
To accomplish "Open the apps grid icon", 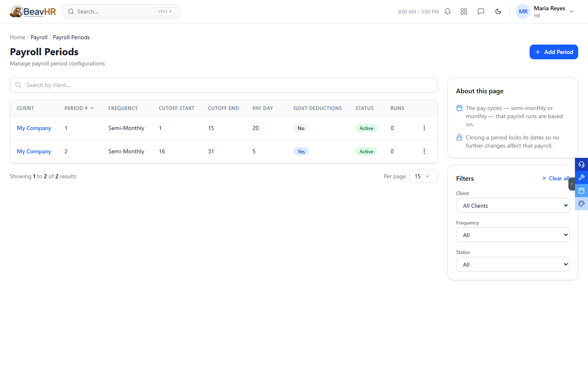I will (x=464, y=11).
